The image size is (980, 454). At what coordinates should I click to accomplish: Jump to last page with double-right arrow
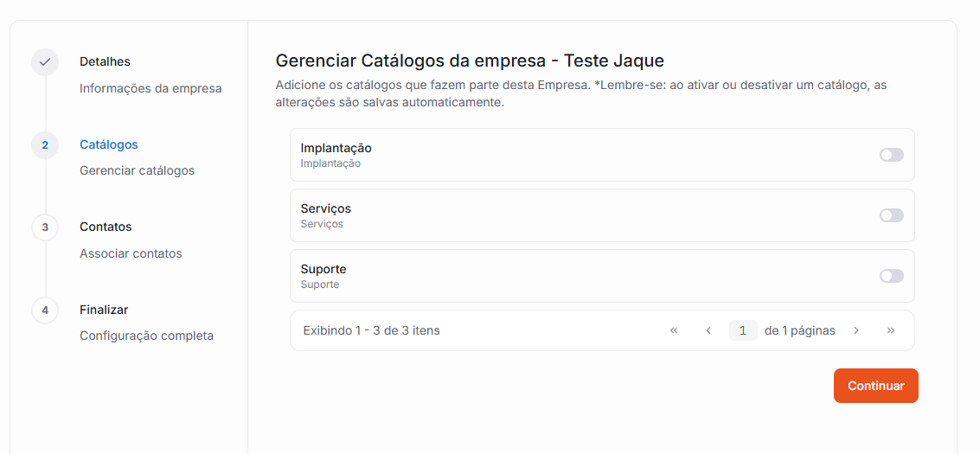[x=891, y=330]
